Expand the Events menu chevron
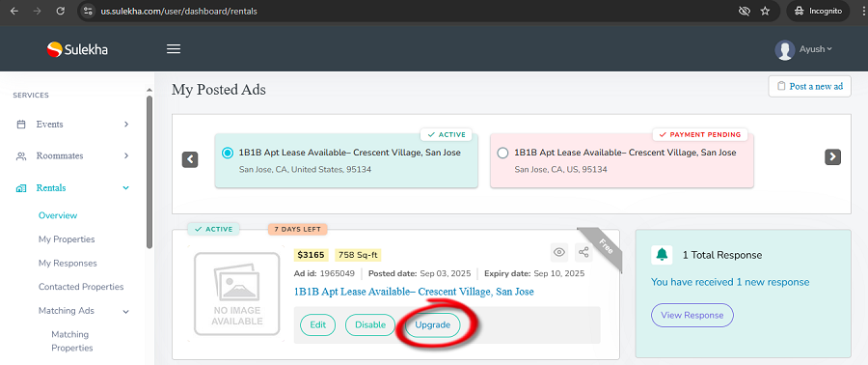The height and width of the screenshot is (365, 868). pos(126,124)
